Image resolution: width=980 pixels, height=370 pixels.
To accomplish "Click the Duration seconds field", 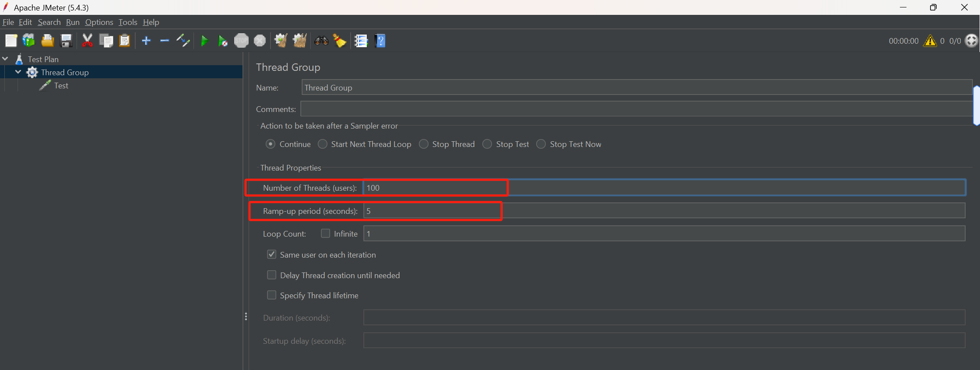I will click(664, 318).
